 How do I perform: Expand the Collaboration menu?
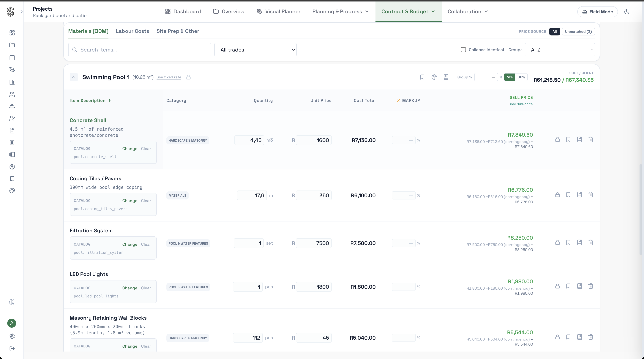tap(468, 12)
